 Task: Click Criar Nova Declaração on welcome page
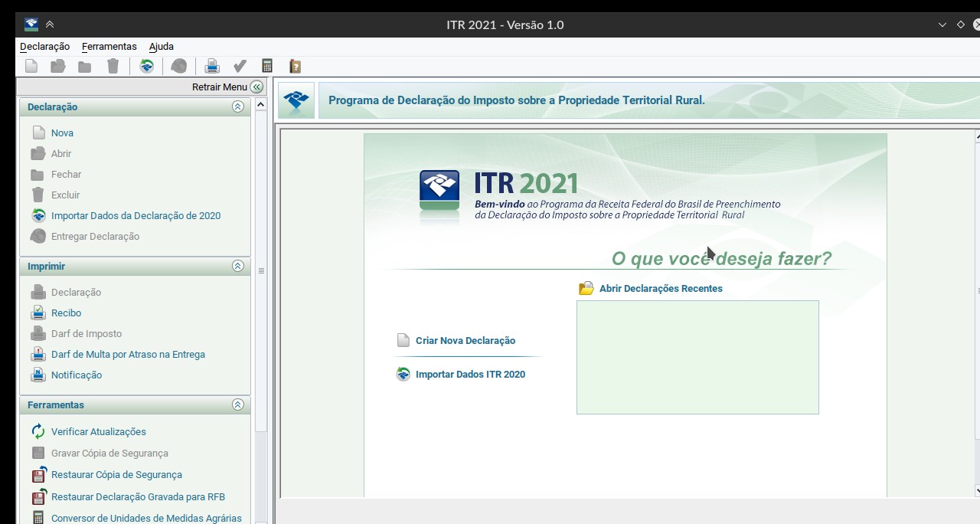point(465,340)
